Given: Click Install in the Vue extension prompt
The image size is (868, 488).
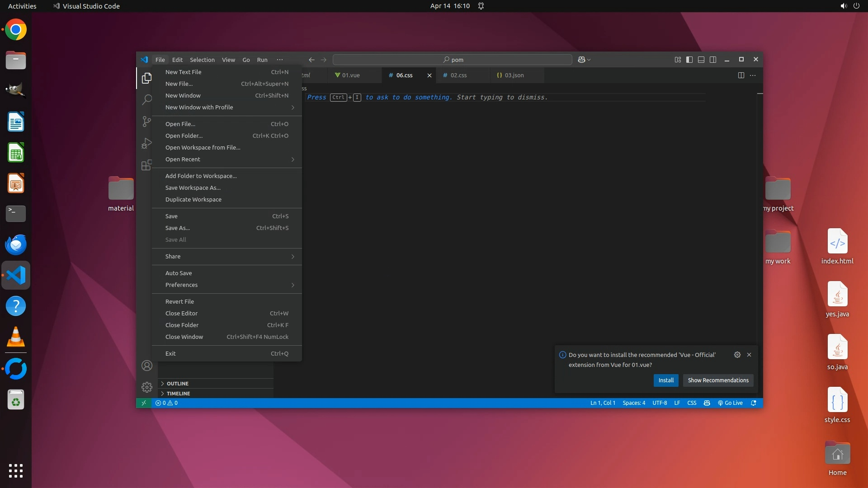Looking at the screenshot, I should tap(665, 380).
